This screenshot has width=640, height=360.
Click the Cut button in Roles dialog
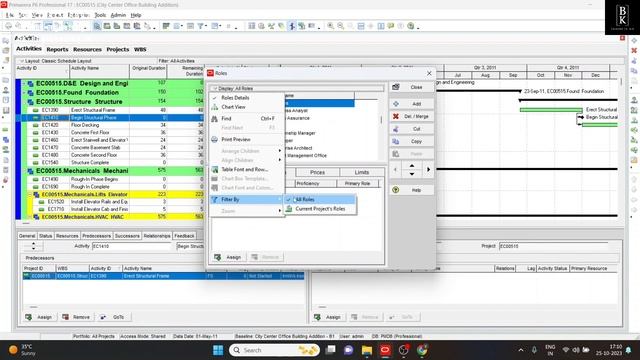(411, 129)
